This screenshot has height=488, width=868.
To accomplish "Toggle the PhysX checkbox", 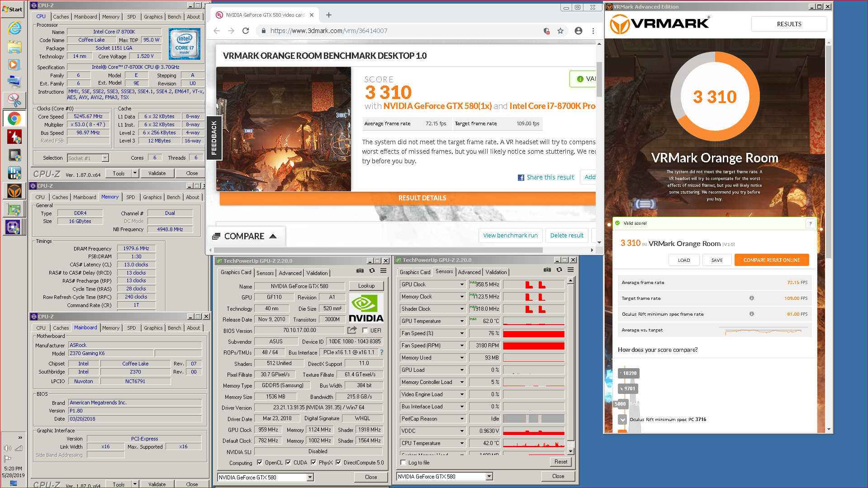I will [x=313, y=463].
